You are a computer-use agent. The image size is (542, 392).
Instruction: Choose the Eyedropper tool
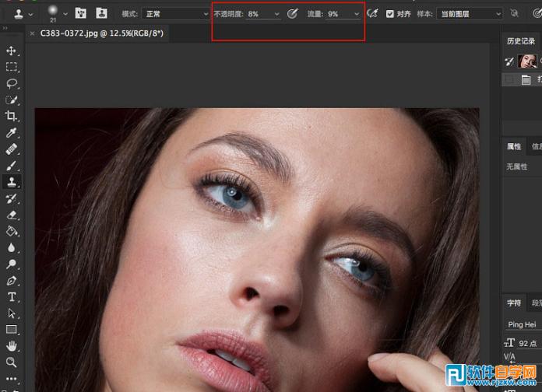(12, 133)
